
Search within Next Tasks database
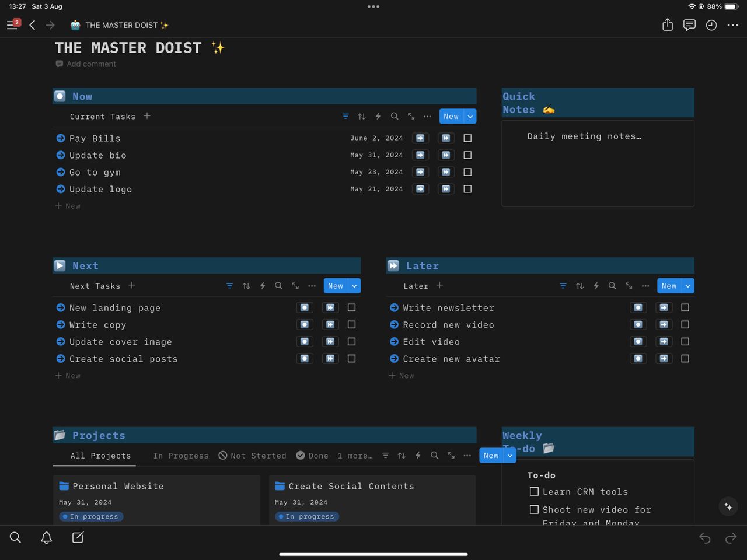coord(279,286)
